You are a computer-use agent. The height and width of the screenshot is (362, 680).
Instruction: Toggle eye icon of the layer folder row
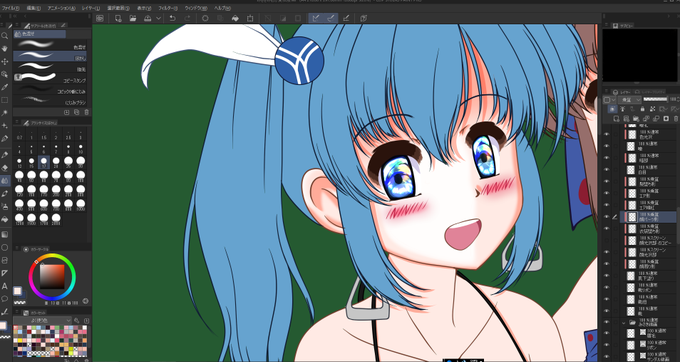[x=606, y=322]
